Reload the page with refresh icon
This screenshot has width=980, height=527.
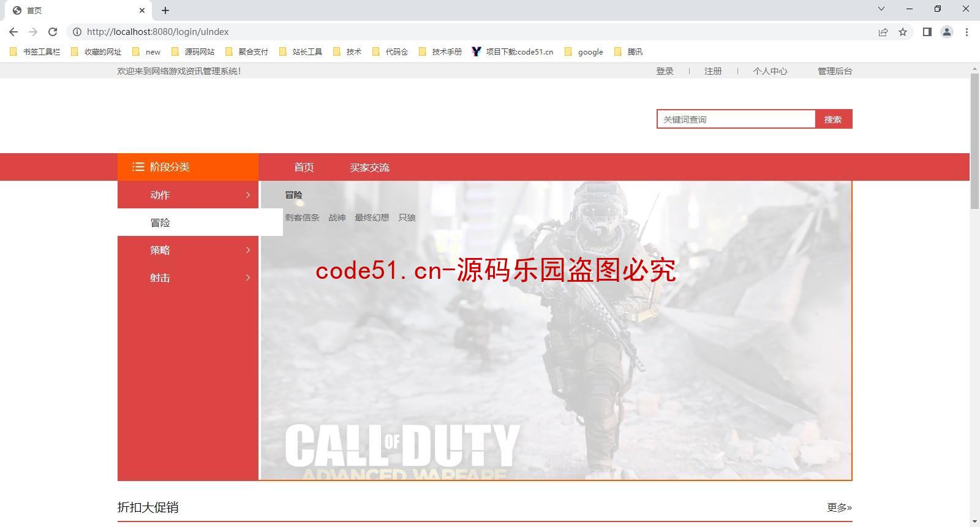click(x=53, y=32)
